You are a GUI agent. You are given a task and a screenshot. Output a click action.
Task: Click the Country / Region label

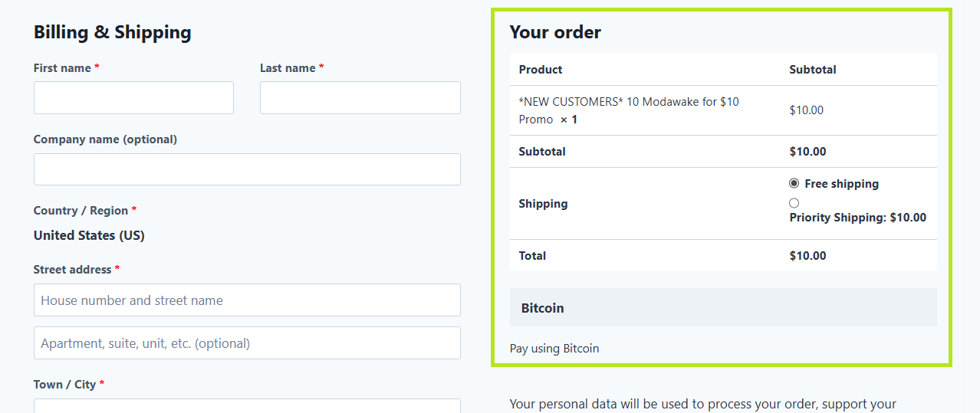[x=81, y=211]
